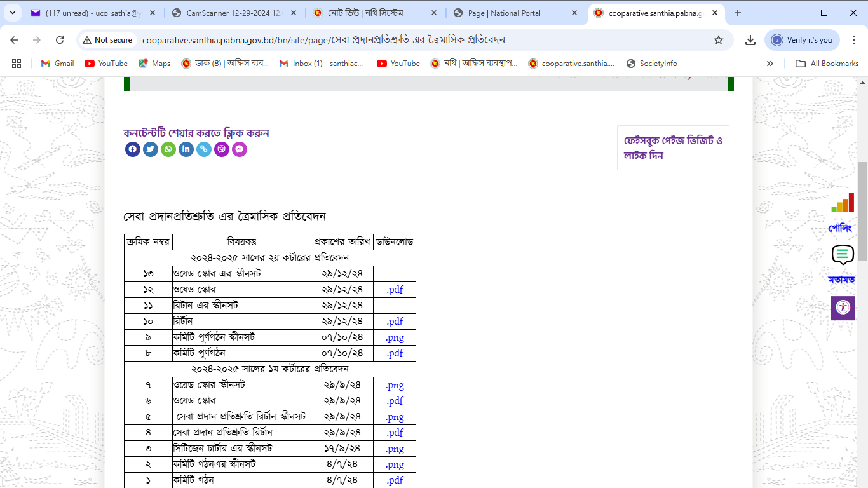Download the .pdf for row ১২ ওয়েড স্কোর

click(395, 290)
